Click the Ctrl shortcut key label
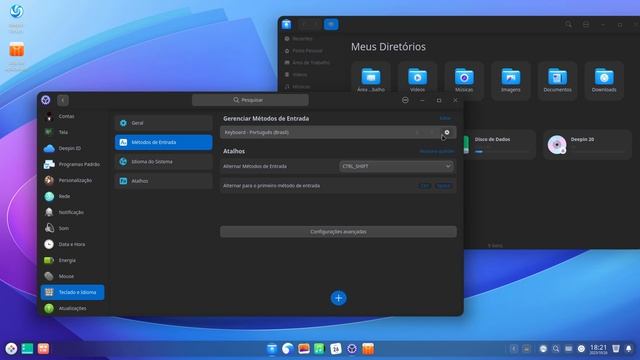The width and height of the screenshot is (640, 360). pos(425,186)
